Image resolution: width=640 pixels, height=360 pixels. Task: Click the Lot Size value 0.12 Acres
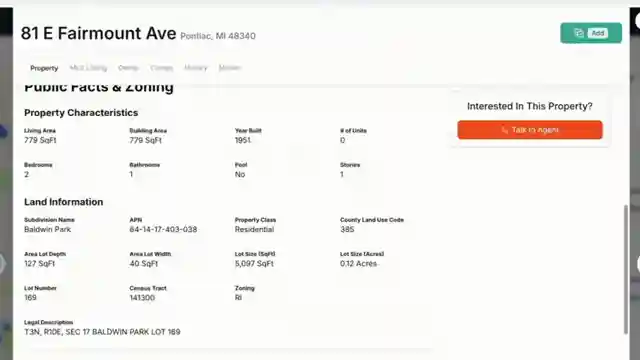(x=358, y=264)
